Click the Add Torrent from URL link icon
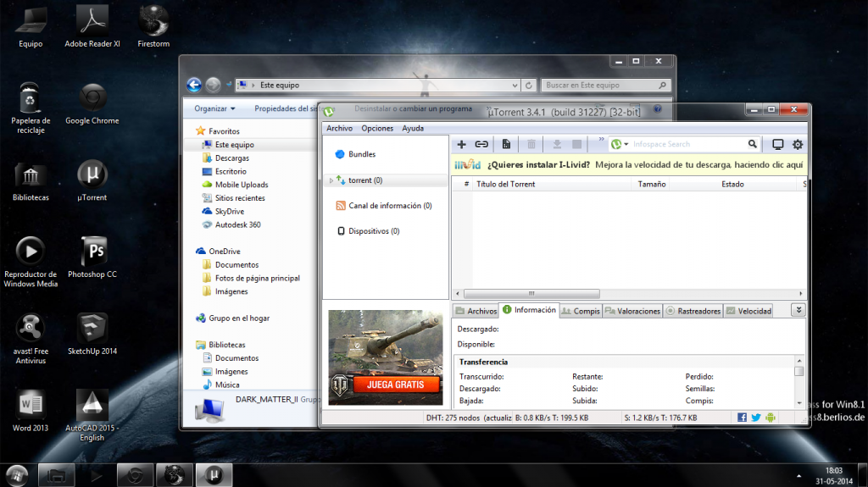 point(481,145)
